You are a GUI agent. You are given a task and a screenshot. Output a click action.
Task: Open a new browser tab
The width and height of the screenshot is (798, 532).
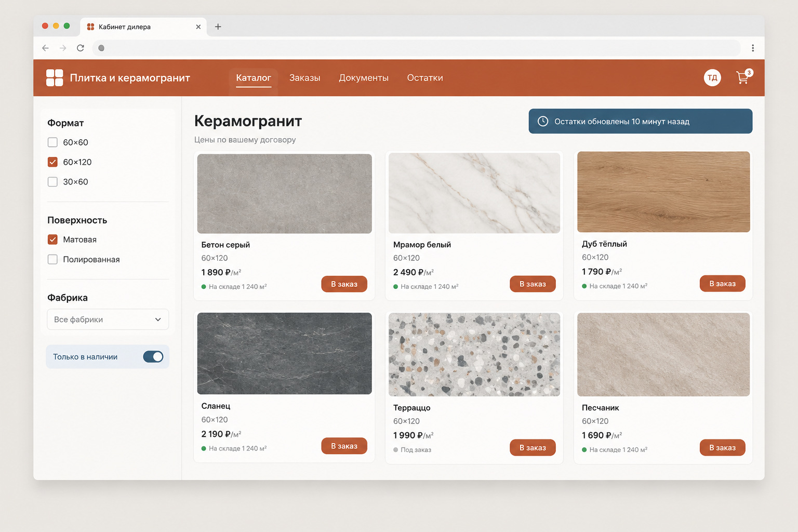(218, 26)
